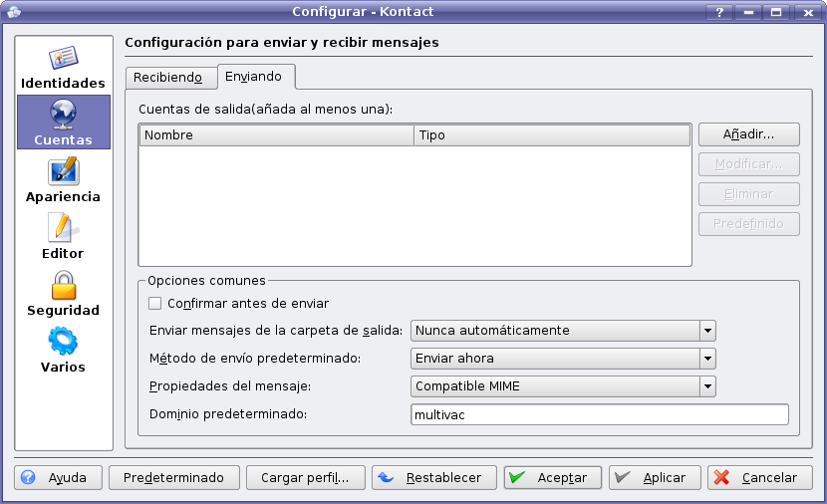Click the Restablecer button

434,478
